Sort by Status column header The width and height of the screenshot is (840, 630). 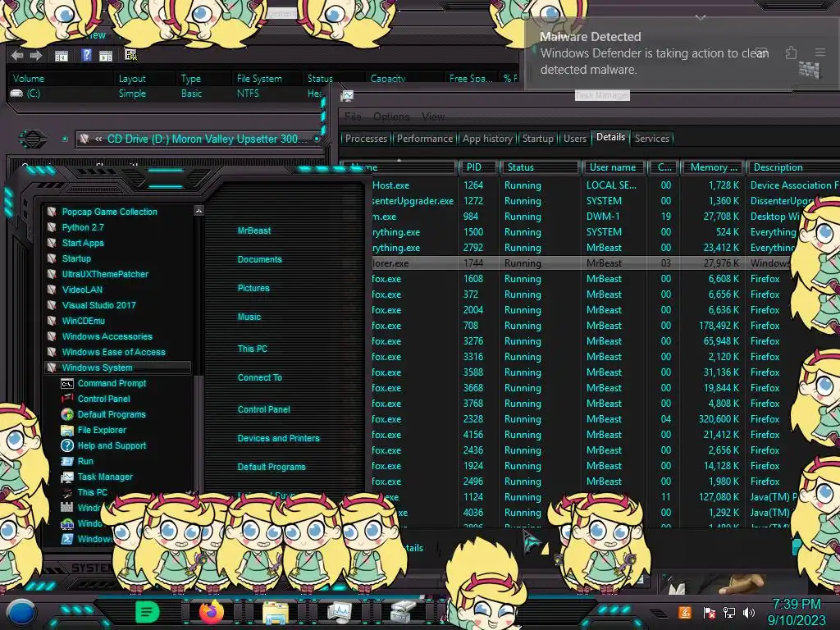coord(541,167)
